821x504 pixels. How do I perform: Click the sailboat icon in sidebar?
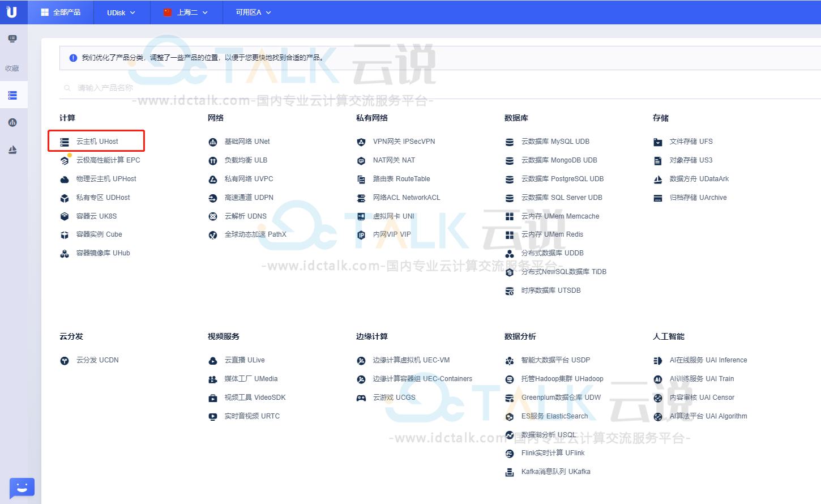[x=12, y=150]
